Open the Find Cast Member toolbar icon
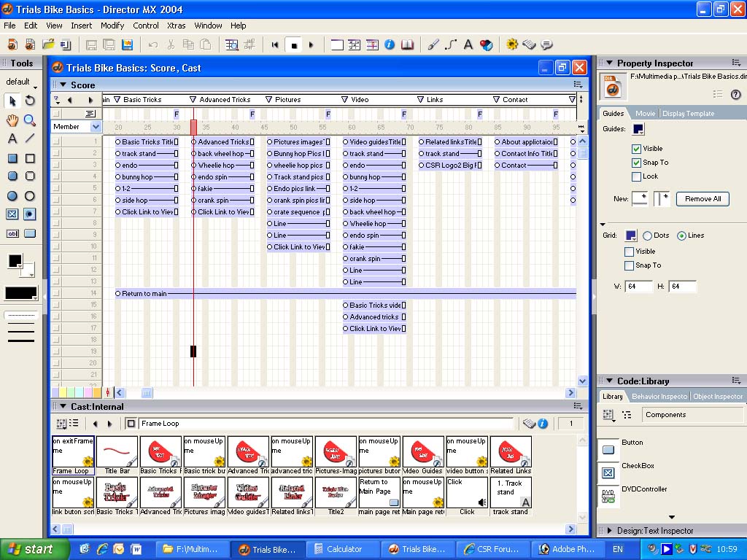Viewport: 747px width, 560px height. [231, 44]
